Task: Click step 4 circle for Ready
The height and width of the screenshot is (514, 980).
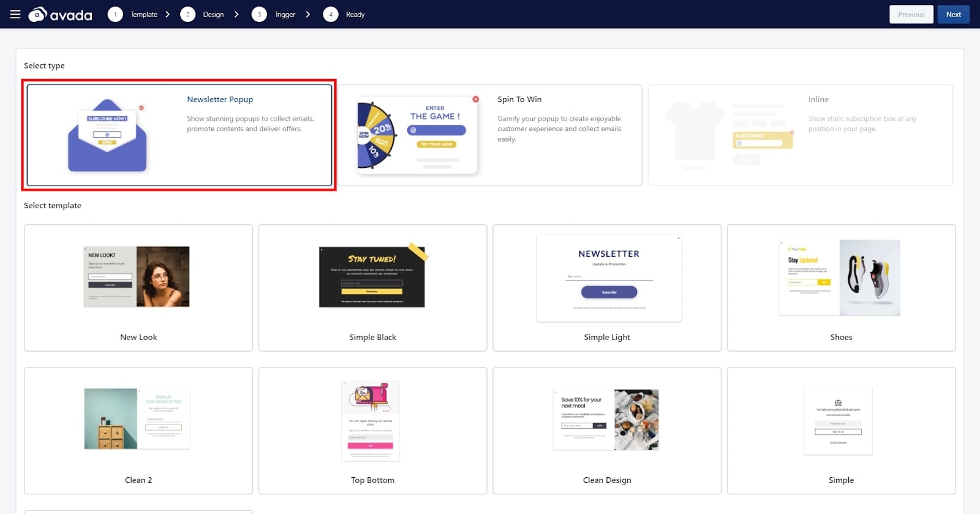Action: 331,14
